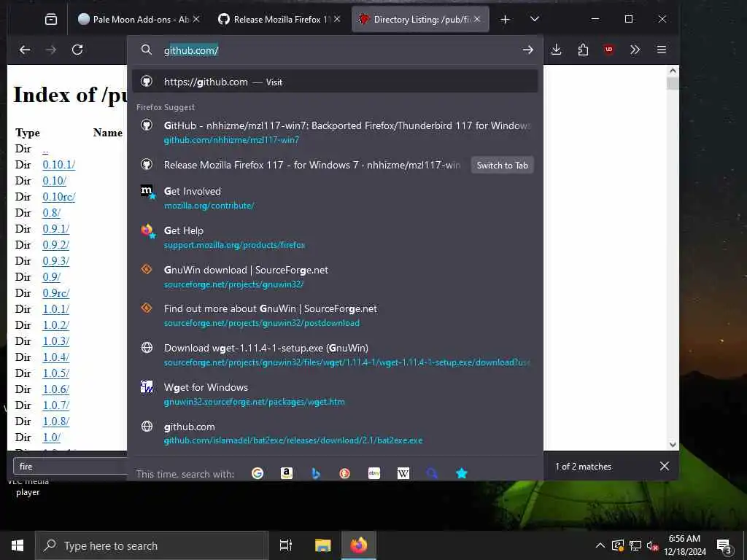The width and height of the screenshot is (747, 560).
Task: Open the Firefox hamburger application menu
Action: click(x=661, y=50)
